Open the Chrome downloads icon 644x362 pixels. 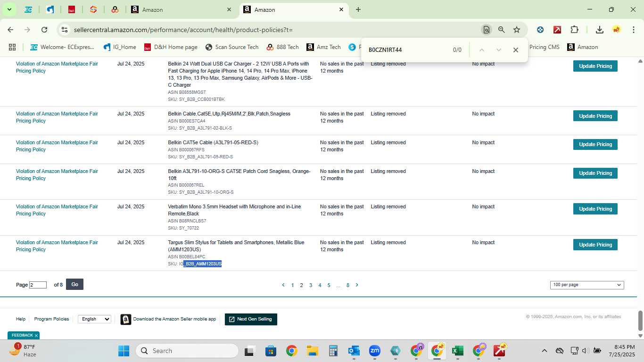pos(600,30)
